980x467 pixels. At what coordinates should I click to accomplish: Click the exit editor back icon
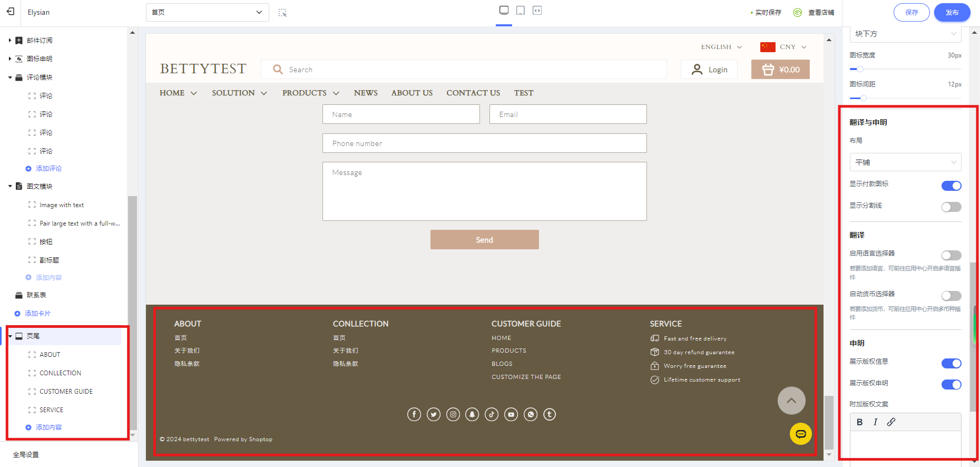coord(11,12)
